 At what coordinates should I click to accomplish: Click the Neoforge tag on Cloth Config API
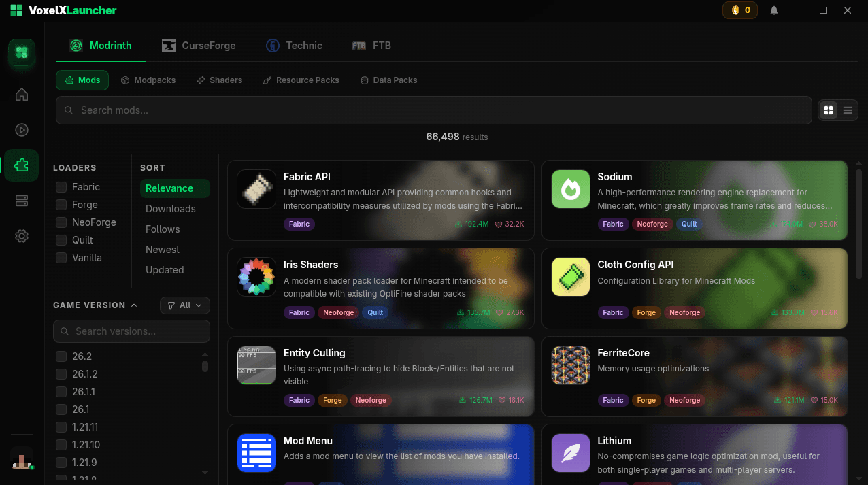[x=685, y=312]
